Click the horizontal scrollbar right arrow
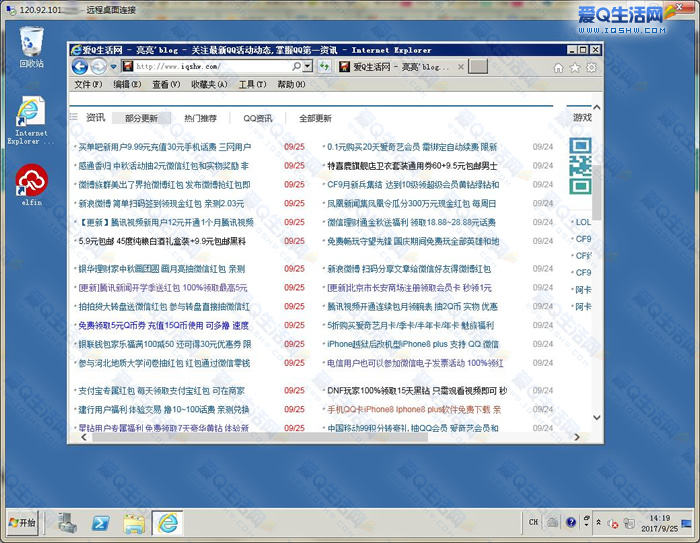 click(x=577, y=437)
